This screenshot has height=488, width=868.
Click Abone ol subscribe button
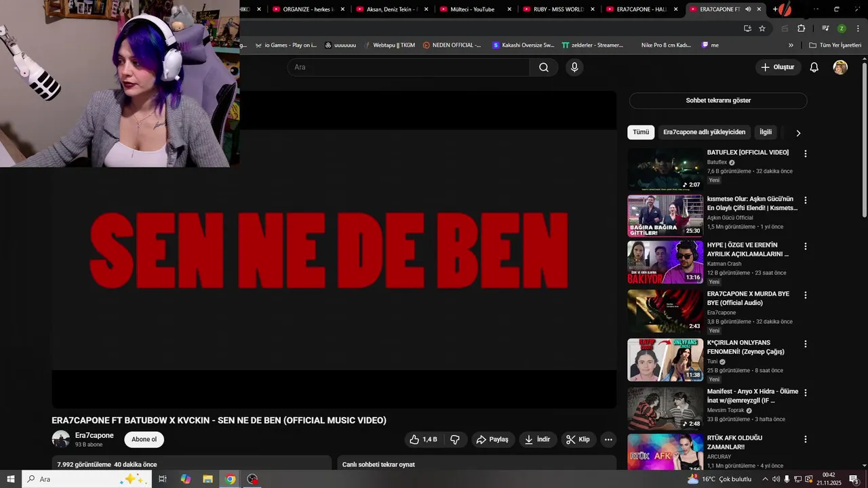144,439
